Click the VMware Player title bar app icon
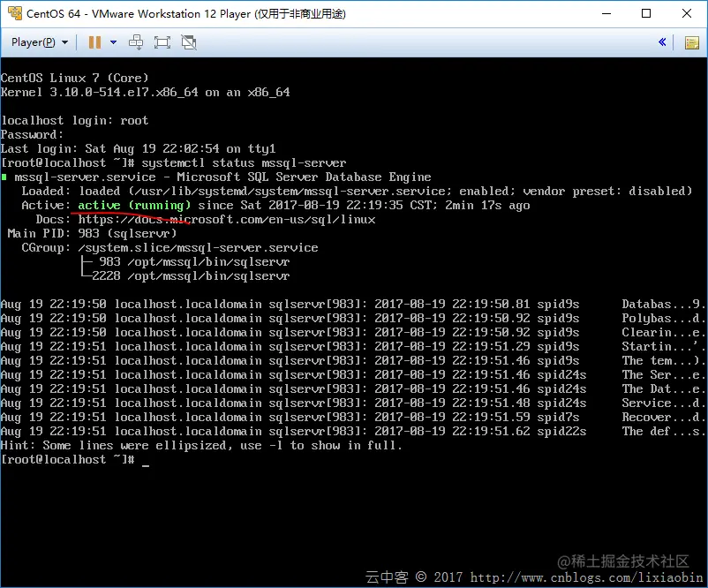This screenshot has width=708, height=588. tap(15, 13)
